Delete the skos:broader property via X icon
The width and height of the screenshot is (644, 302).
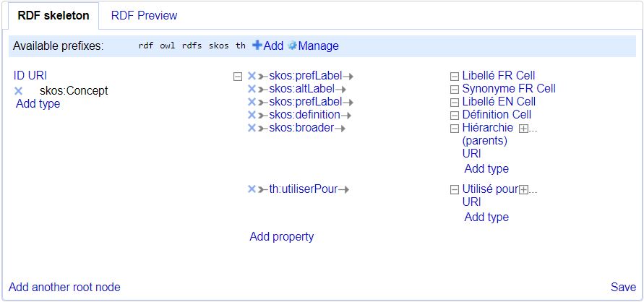252,128
